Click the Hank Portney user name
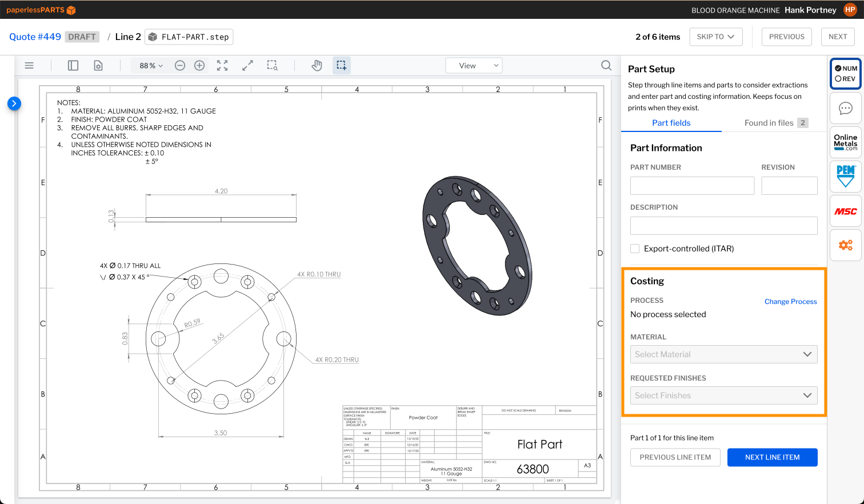Viewport: 864px width, 504px height. coord(810,10)
